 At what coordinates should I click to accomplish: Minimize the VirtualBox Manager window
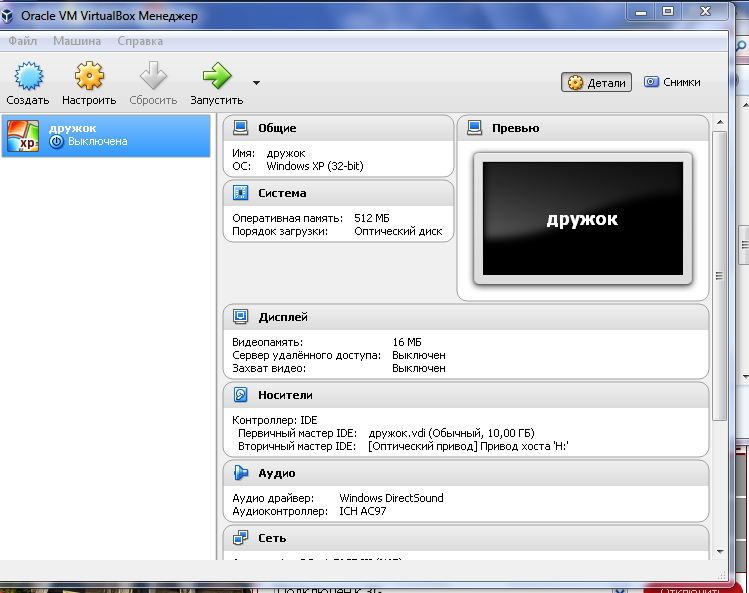(641, 11)
